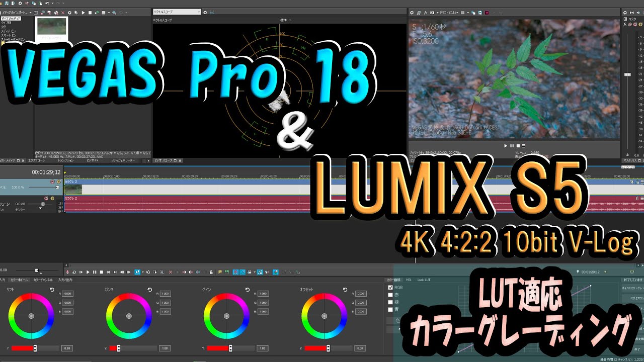644x362 pixels.
Task: Click the ガンマ R value field
Action: click(165, 293)
